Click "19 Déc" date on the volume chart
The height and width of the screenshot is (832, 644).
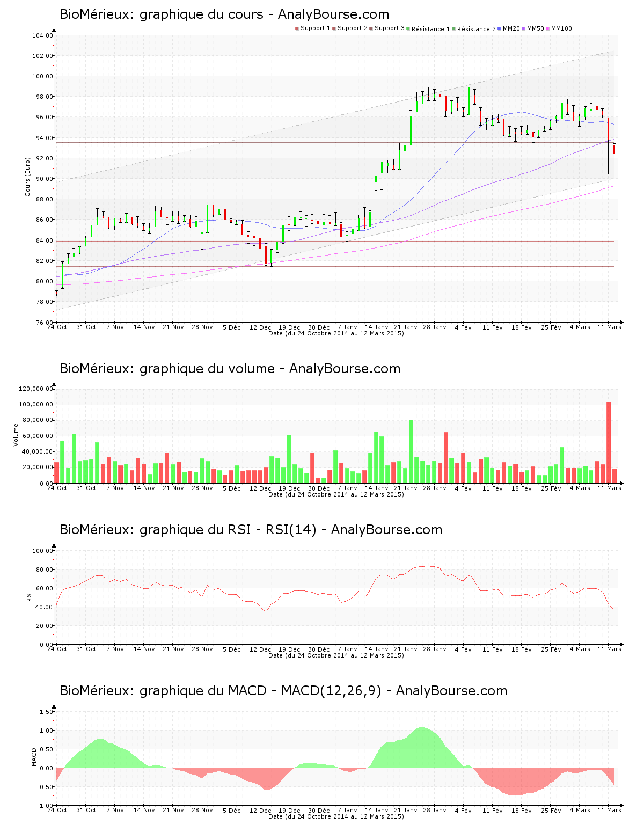click(290, 488)
